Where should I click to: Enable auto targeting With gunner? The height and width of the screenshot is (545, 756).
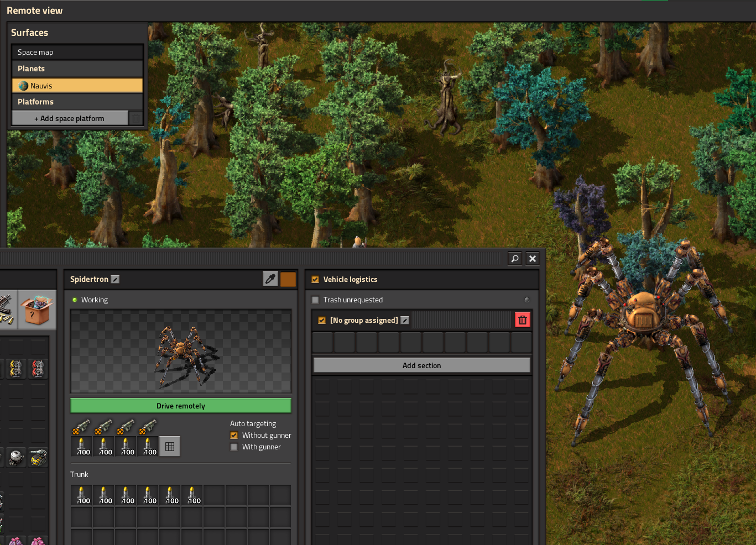coord(234,447)
